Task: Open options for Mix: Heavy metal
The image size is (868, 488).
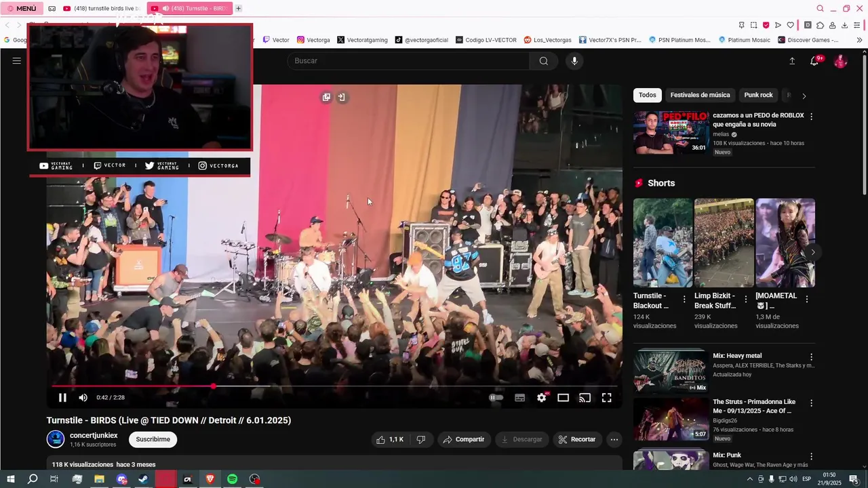Action: tap(811, 357)
